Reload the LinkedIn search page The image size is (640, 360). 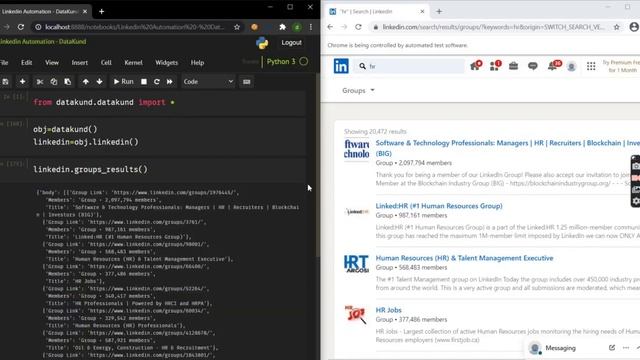[358, 27]
